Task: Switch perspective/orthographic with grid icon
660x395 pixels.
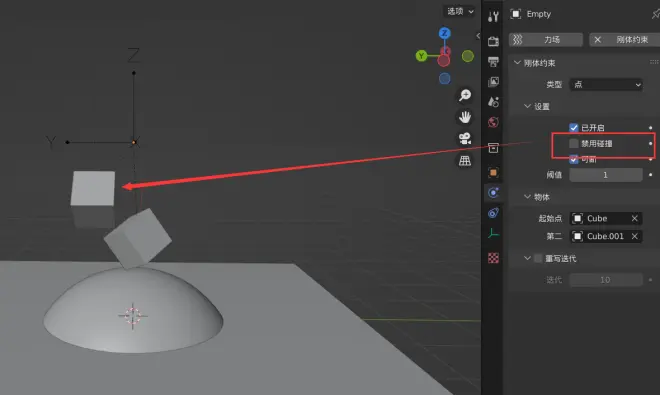Action: pyautogui.click(x=465, y=160)
